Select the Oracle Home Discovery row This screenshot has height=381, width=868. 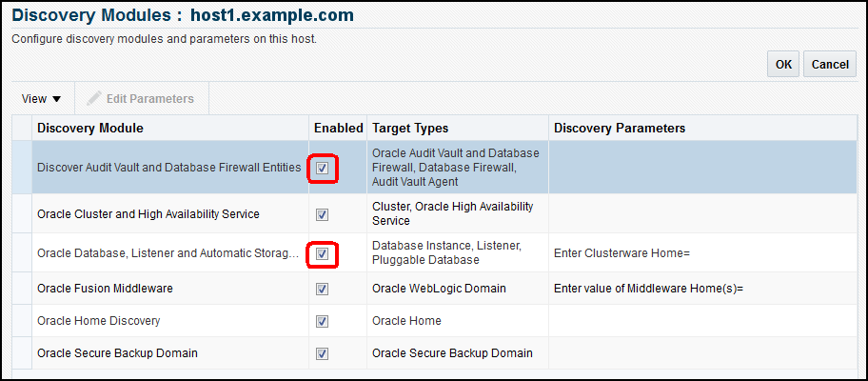coord(98,321)
